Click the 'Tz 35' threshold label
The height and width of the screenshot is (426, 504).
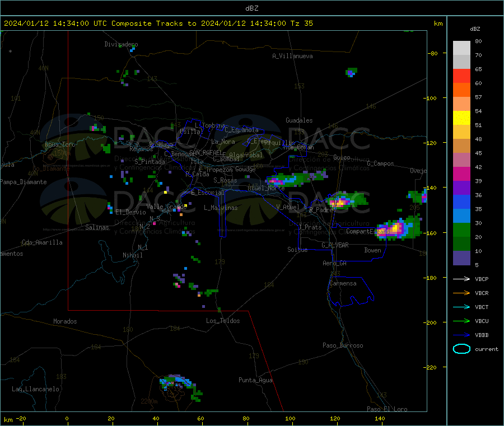301,24
